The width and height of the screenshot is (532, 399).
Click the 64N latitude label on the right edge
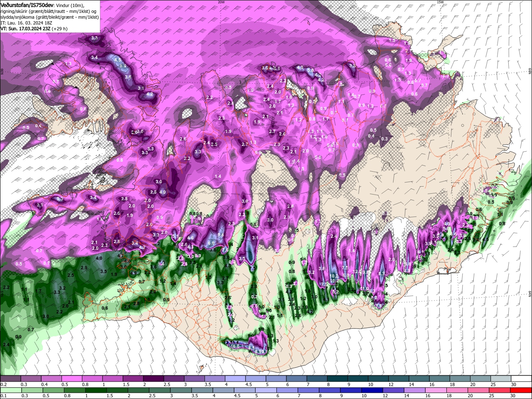pyautogui.click(x=530, y=294)
